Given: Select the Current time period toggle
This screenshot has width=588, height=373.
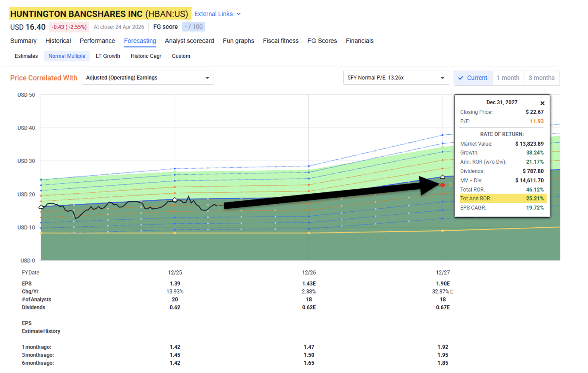Looking at the screenshot, I should pyautogui.click(x=473, y=78).
